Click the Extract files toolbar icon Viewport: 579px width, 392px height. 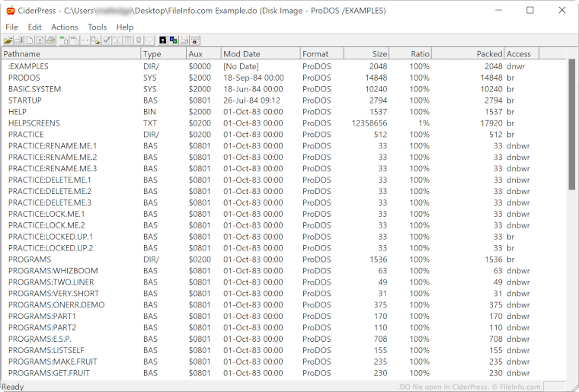coord(96,40)
